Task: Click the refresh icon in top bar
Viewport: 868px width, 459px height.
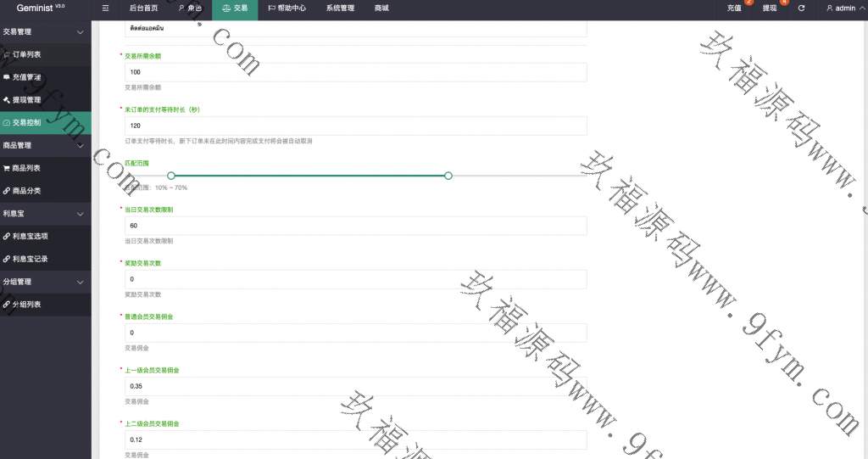Action: point(801,8)
